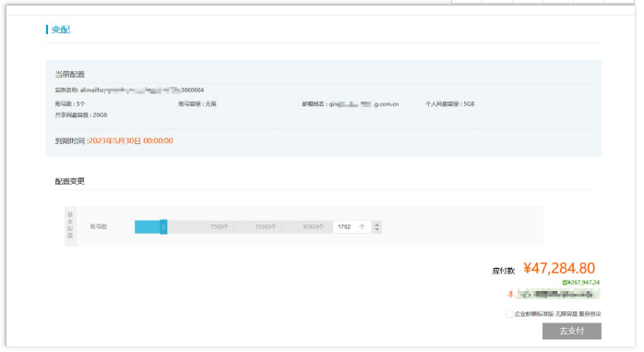This screenshot has height=352, width=644.
Task: Check the service agreement checkbox
Action: (509, 314)
